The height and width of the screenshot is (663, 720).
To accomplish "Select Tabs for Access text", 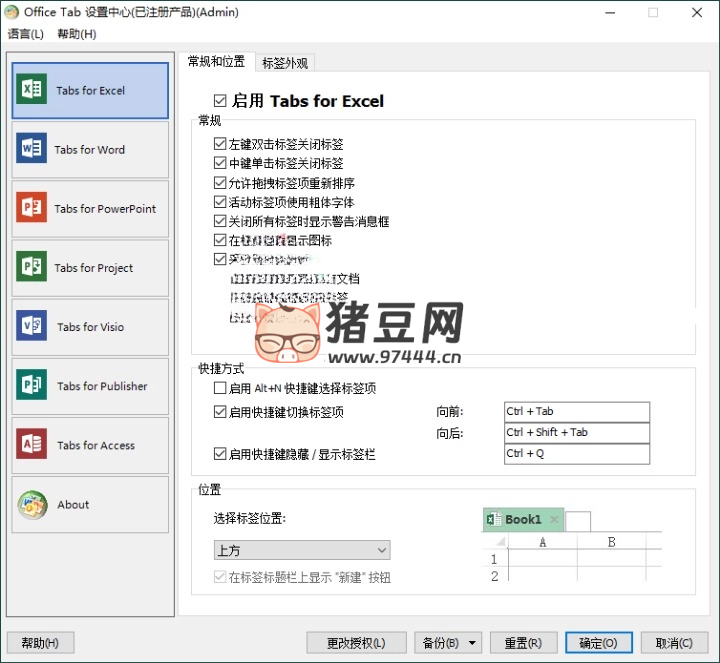I will pos(96,445).
